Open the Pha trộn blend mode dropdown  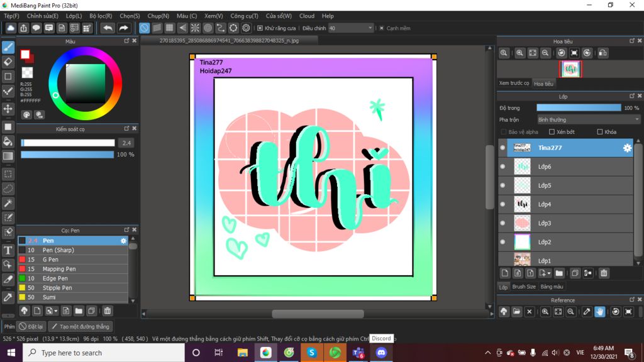(x=589, y=120)
